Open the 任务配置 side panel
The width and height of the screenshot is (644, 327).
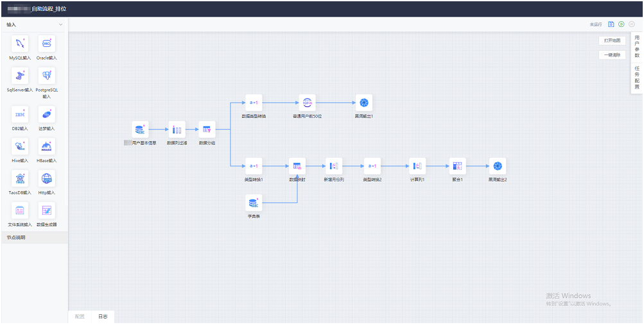[x=637, y=77]
